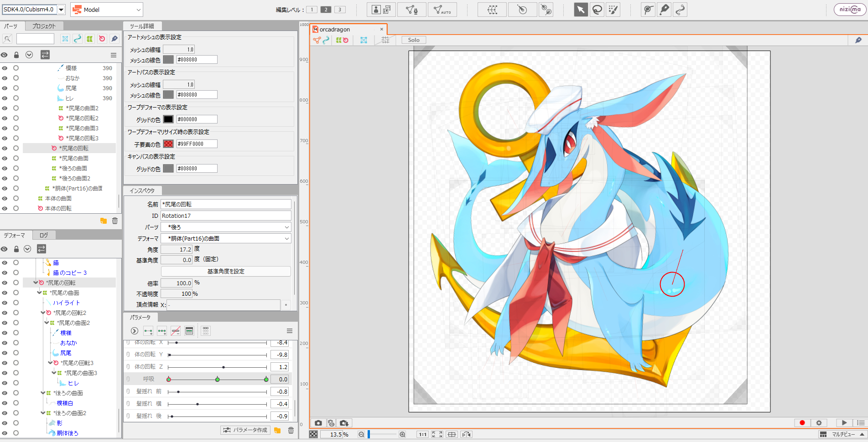868x442 pixels.
Task: Click the grid display icon in canvas toolbar
Action: [x=385, y=40]
